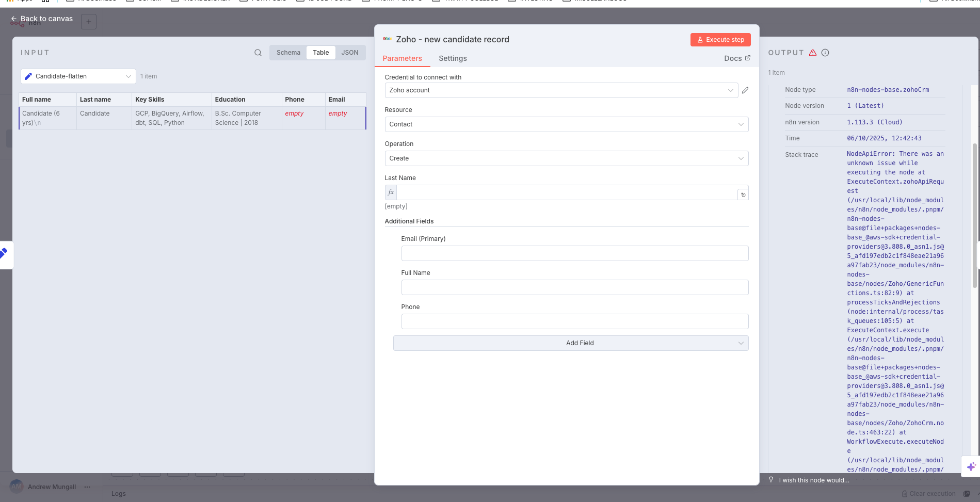Click the n8n version value '1.113.3 (Cloud)'
The width and height of the screenshot is (980, 502).
pos(874,122)
